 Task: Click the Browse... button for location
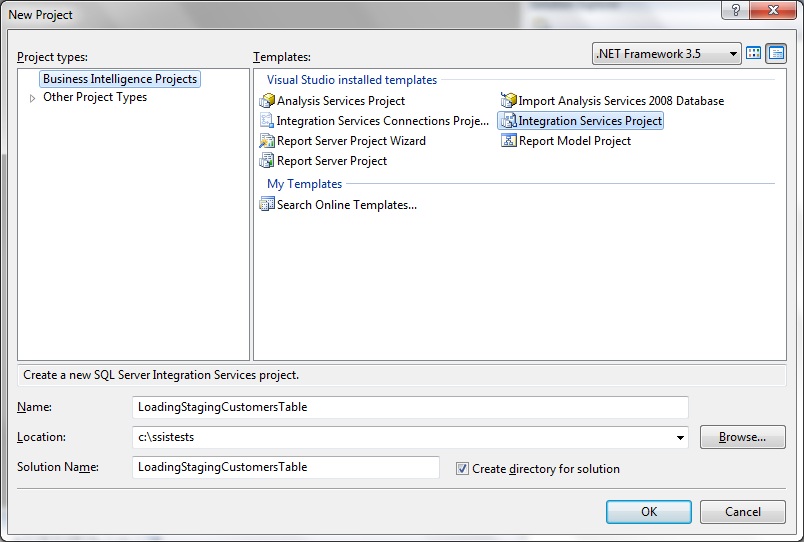[742, 437]
